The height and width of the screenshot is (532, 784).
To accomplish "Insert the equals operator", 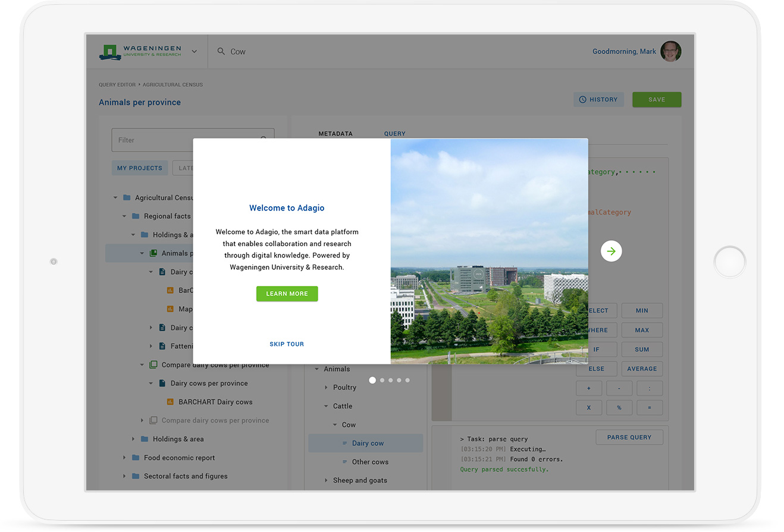I will pyautogui.click(x=650, y=408).
